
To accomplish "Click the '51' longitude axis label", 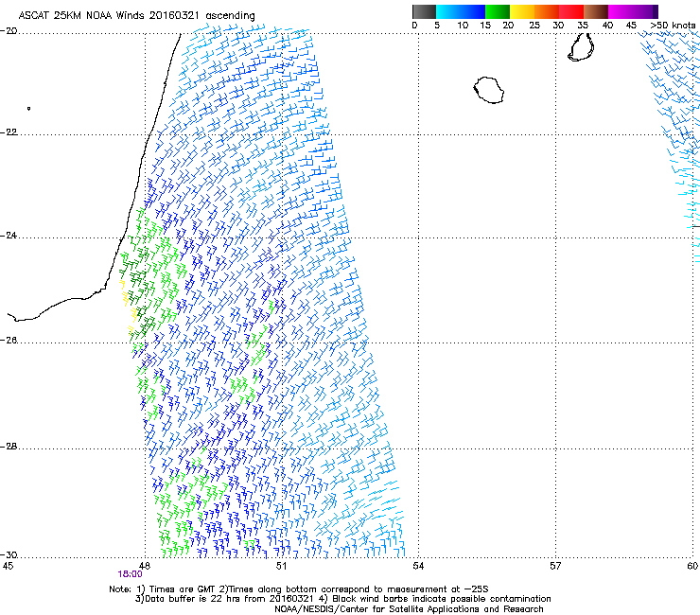I will click(x=281, y=566).
